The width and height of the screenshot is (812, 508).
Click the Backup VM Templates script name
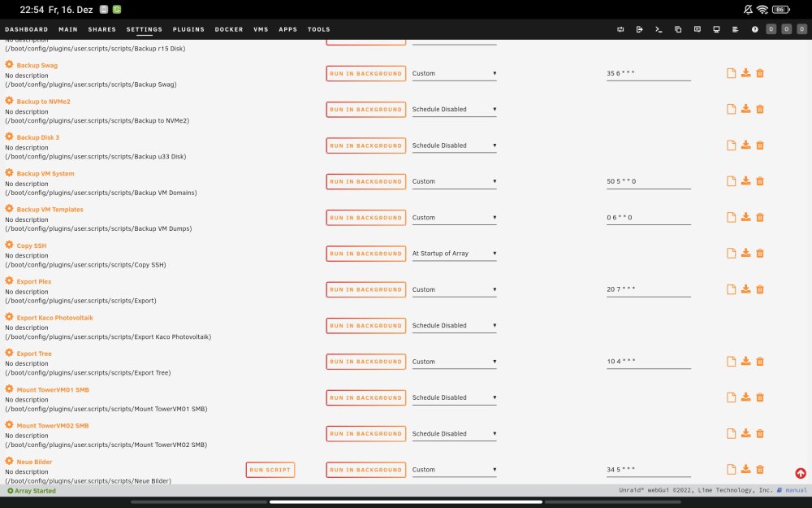50,210
